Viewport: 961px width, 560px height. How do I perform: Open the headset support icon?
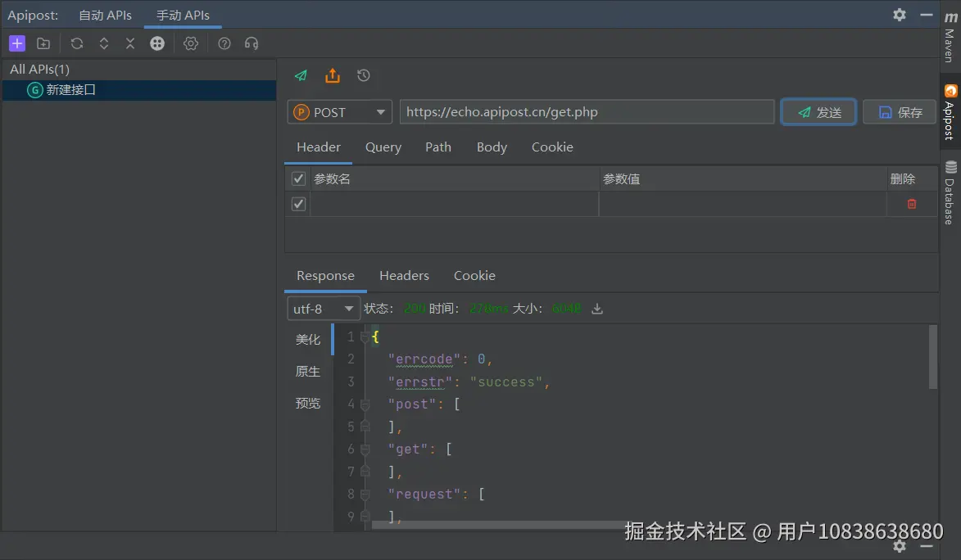point(252,43)
